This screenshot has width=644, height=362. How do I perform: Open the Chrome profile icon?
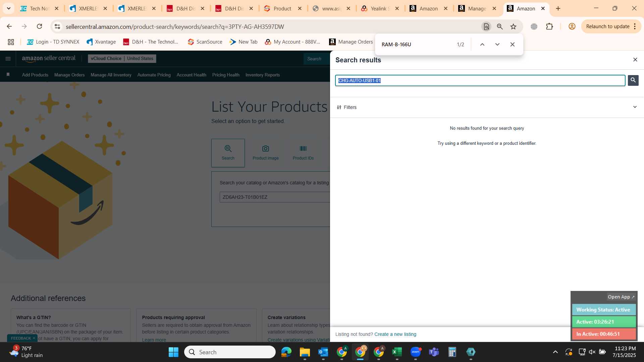572,26
